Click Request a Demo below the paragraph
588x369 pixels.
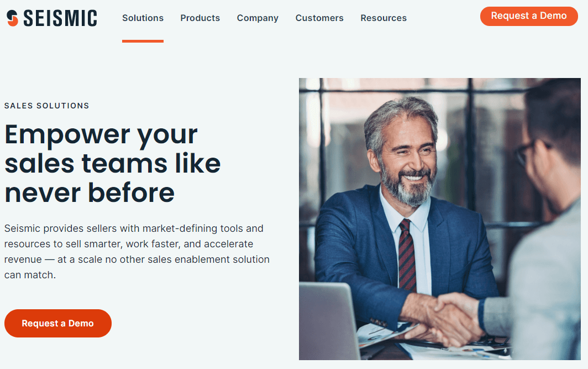(x=57, y=323)
